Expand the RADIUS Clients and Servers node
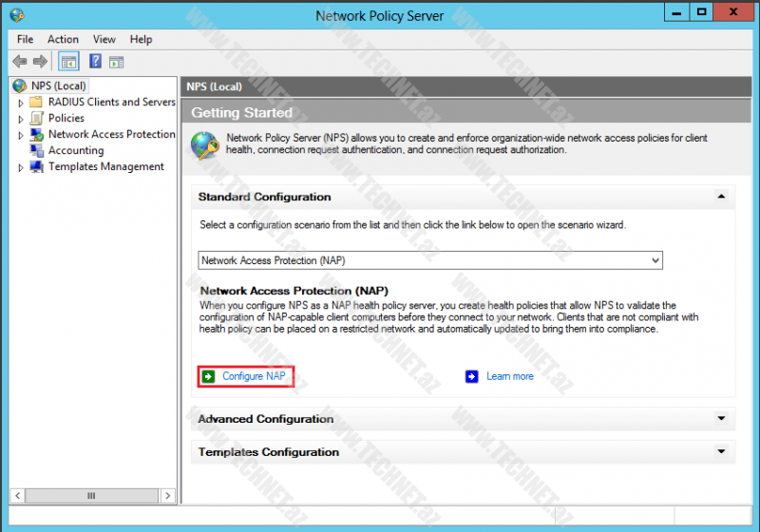Image resolution: width=760 pixels, height=532 pixels. [21, 103]
